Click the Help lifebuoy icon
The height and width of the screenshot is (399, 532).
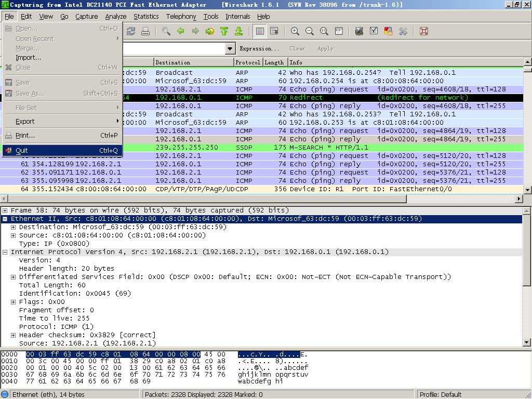tap(424, 31)
